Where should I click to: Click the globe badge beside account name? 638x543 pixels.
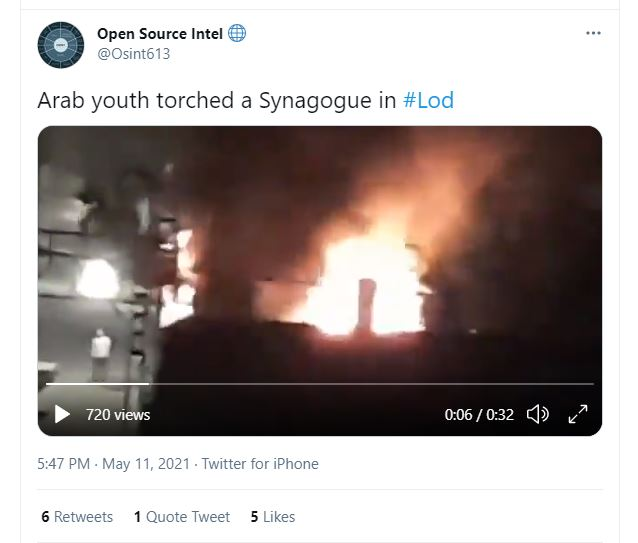(x=237, y=33)
